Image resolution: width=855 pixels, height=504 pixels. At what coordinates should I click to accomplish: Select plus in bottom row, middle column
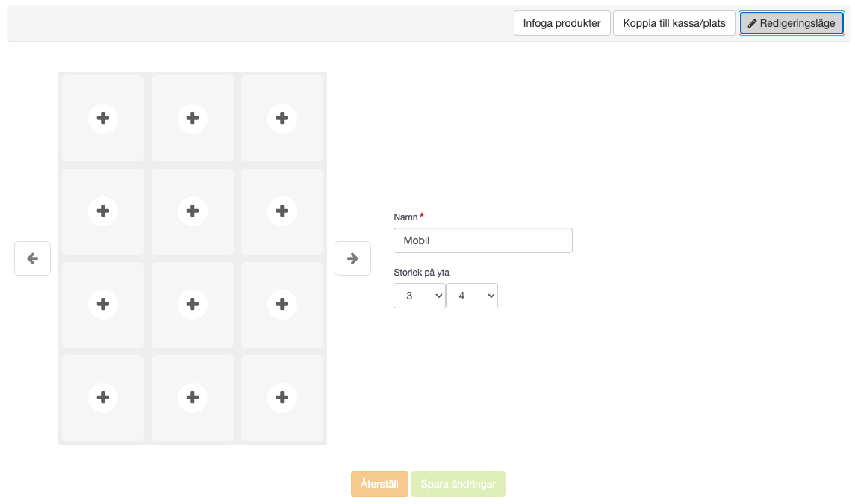coord(193,398)
